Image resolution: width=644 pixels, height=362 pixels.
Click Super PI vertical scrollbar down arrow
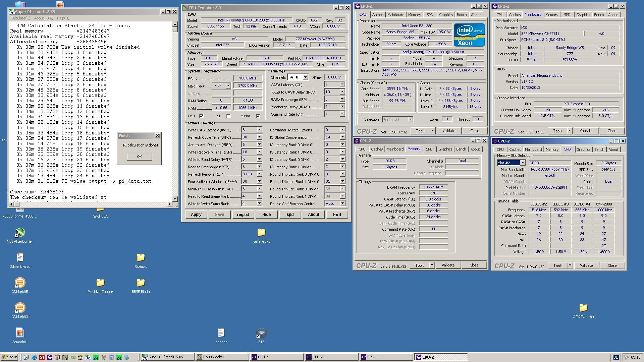(175, 199)
